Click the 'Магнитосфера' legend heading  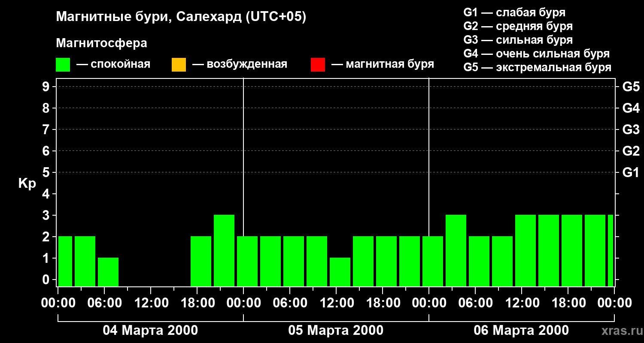pyautogui.click(x=101, y=43)
